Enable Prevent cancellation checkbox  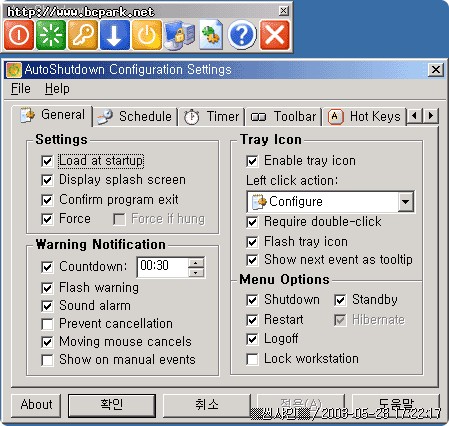pos(47,324)
